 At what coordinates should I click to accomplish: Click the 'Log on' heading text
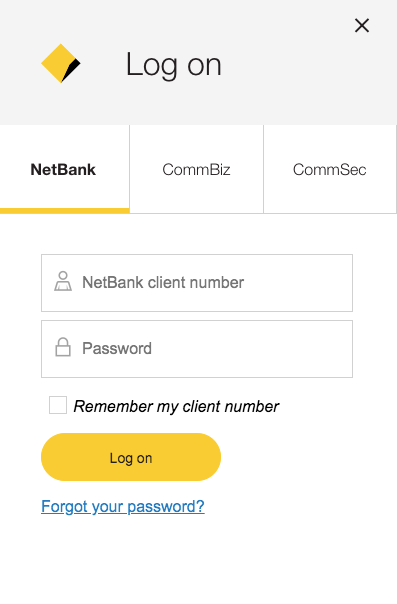(174, 65)
